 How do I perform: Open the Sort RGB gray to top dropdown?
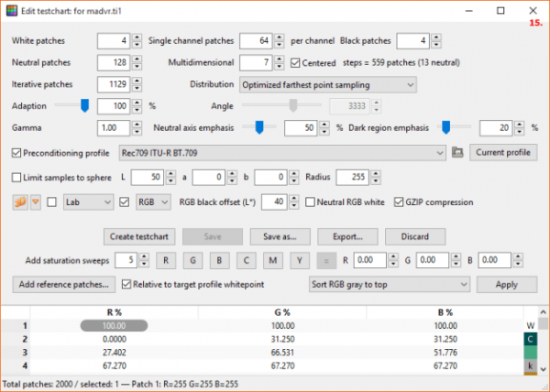click(x=390, y=285)
